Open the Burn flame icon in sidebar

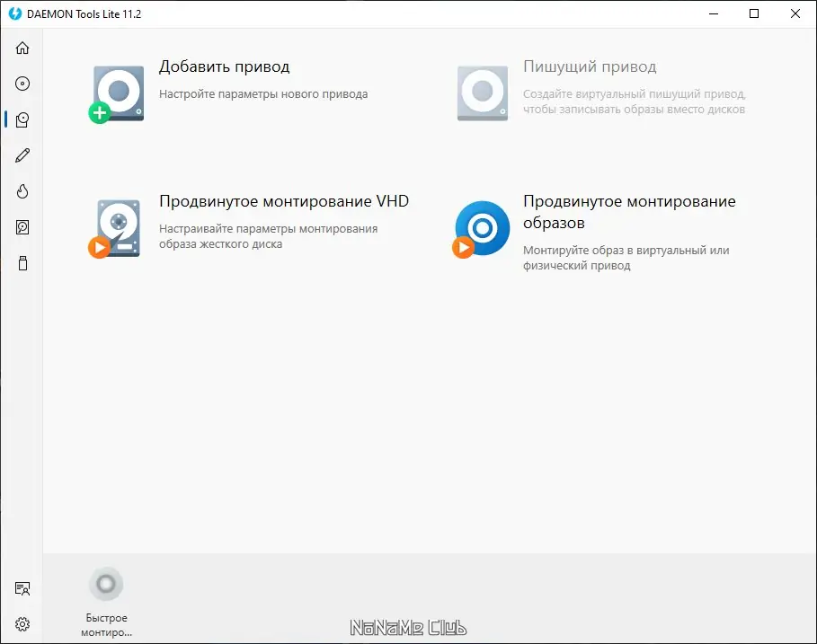(x=22, y=191)
